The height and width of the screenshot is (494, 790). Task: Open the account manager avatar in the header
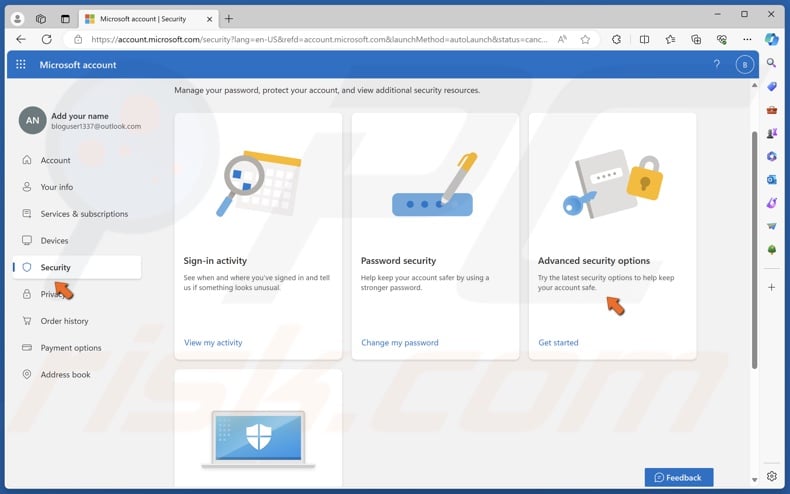[x=745, y=65]
